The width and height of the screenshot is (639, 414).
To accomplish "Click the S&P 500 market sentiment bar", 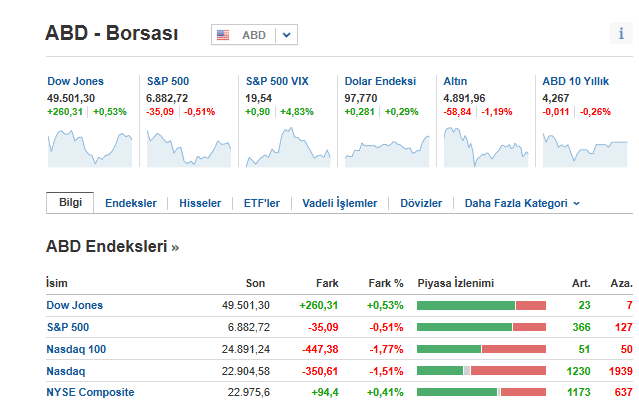I will tap(481, 327).
